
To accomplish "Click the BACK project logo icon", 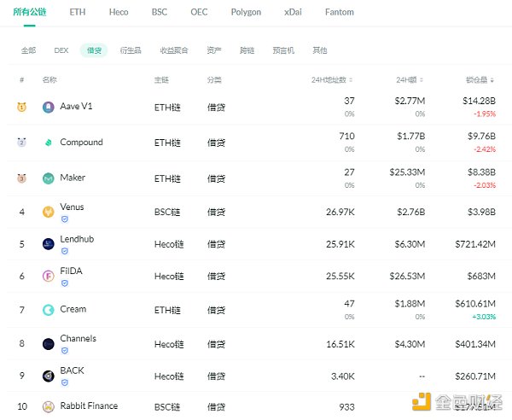I will [48, 376].
